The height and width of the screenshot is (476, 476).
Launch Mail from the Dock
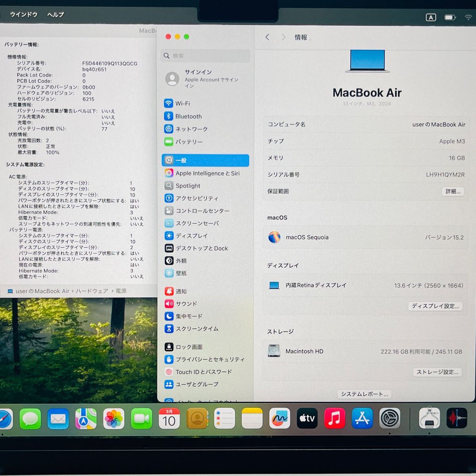pyautogui.click(x=58, y=418)
